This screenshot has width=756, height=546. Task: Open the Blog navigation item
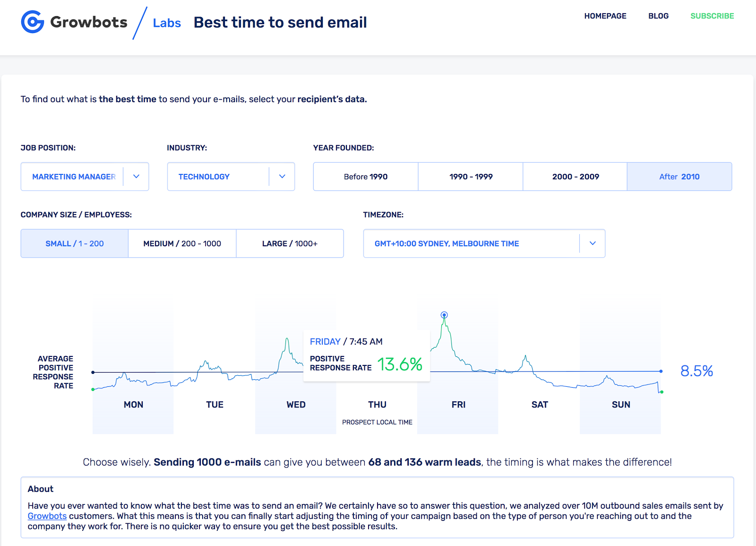pyautogui.click(x=658, y=16)
